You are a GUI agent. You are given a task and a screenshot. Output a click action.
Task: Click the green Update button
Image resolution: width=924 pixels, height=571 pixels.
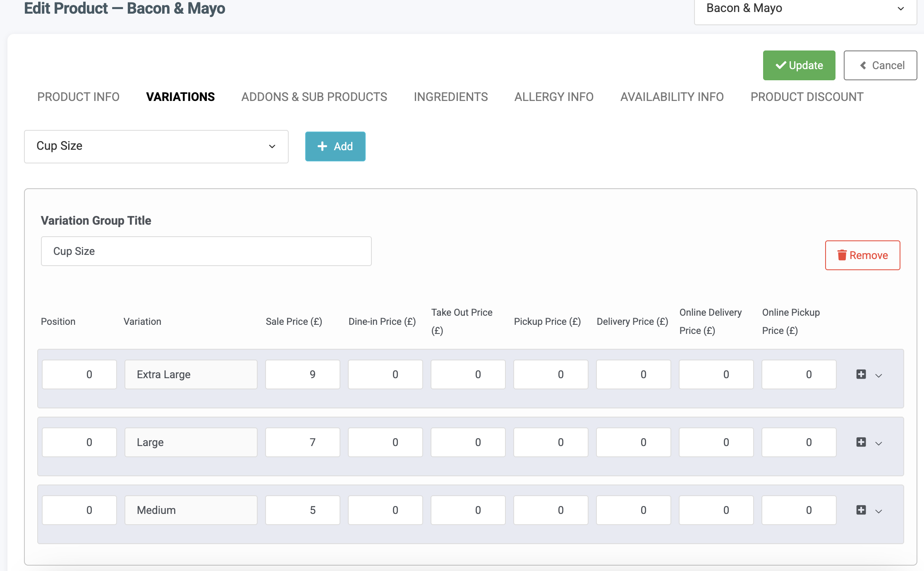(799, 65)
